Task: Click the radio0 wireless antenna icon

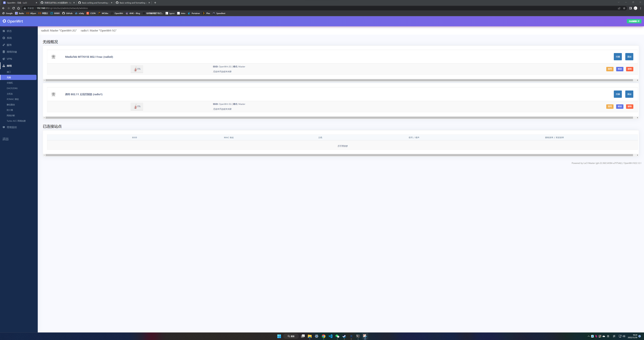Action: click(x=53, y=57)
